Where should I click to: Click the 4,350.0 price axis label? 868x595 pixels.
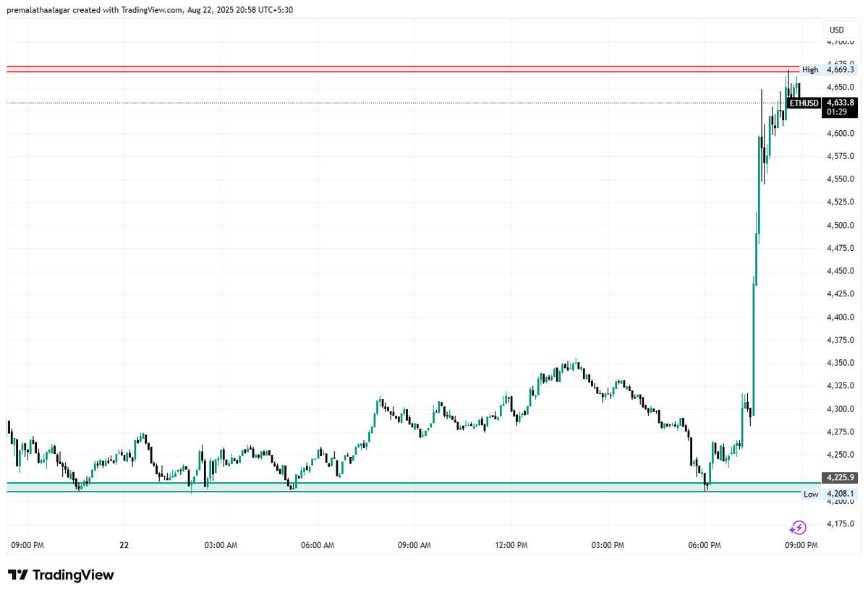click(x=841, y=363)
